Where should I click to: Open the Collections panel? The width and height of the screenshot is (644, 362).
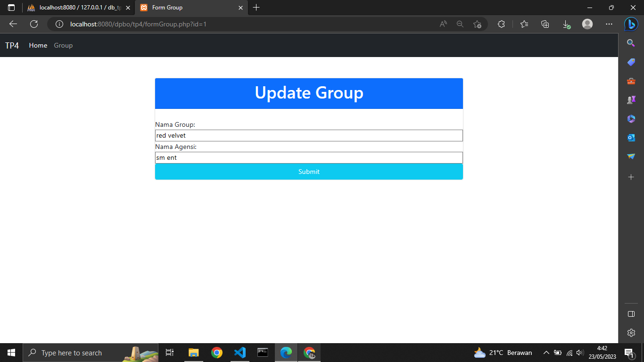tap(545, 24)
